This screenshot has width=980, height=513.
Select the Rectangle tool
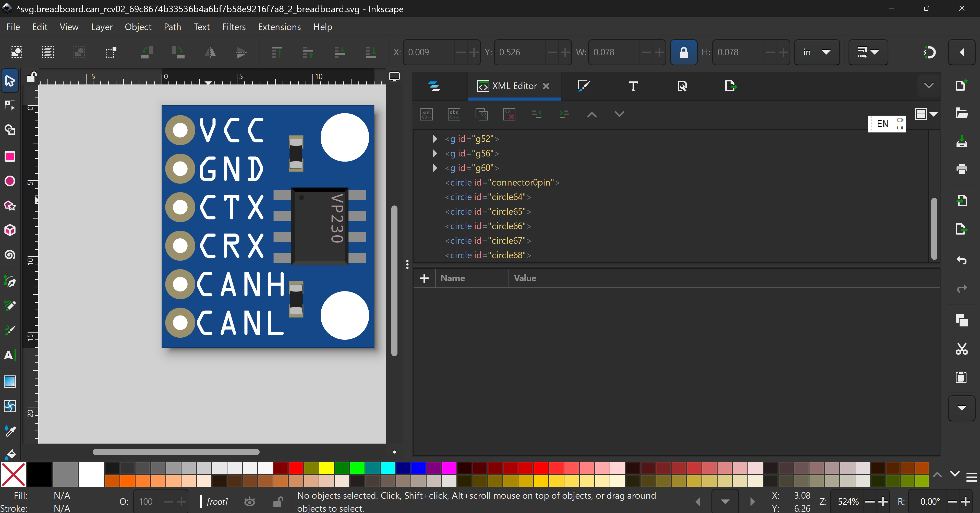coord(10,156)
